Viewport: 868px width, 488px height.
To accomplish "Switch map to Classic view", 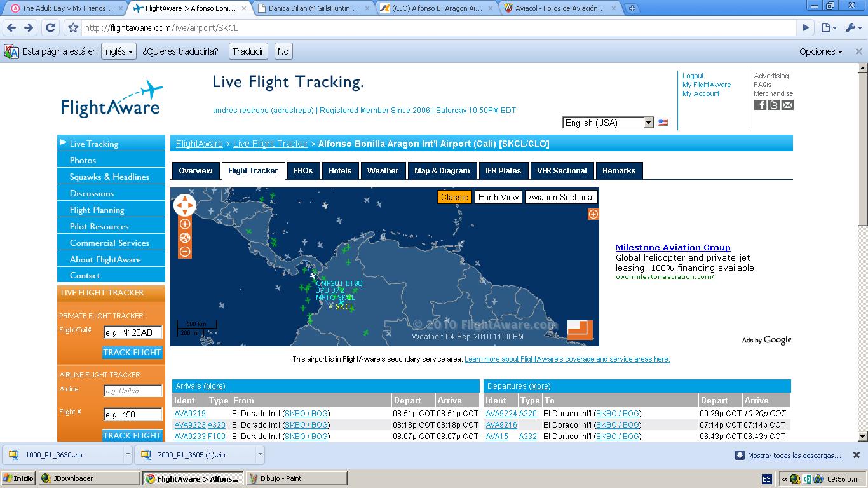I will (454, 197).
